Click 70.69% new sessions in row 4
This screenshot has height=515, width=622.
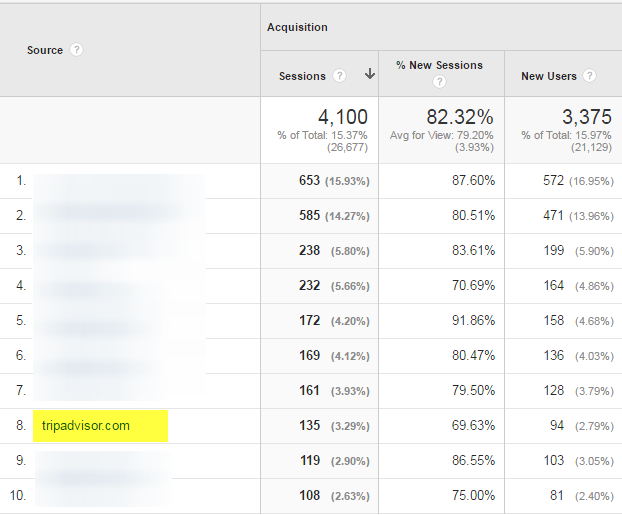473,285
